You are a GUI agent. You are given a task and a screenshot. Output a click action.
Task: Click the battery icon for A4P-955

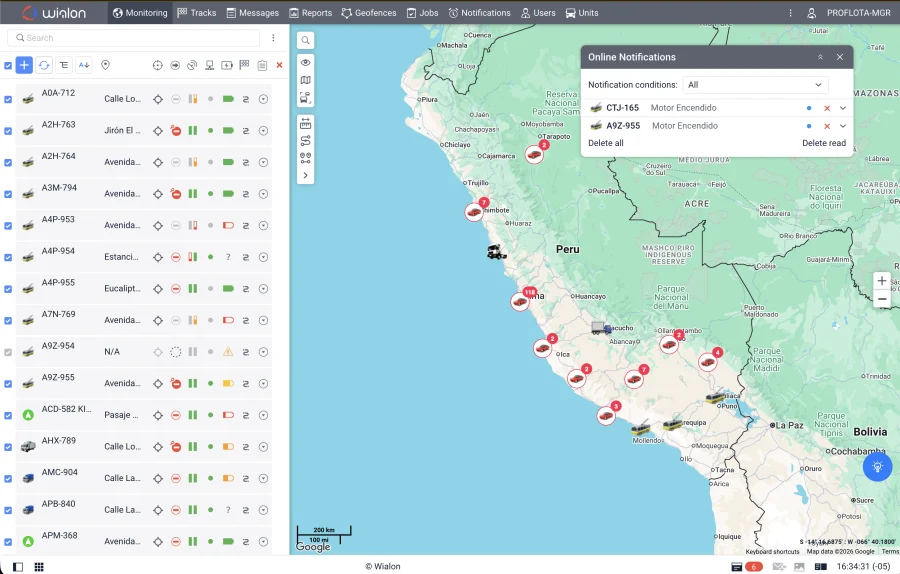pyautogui.click(x=228, y=289)
